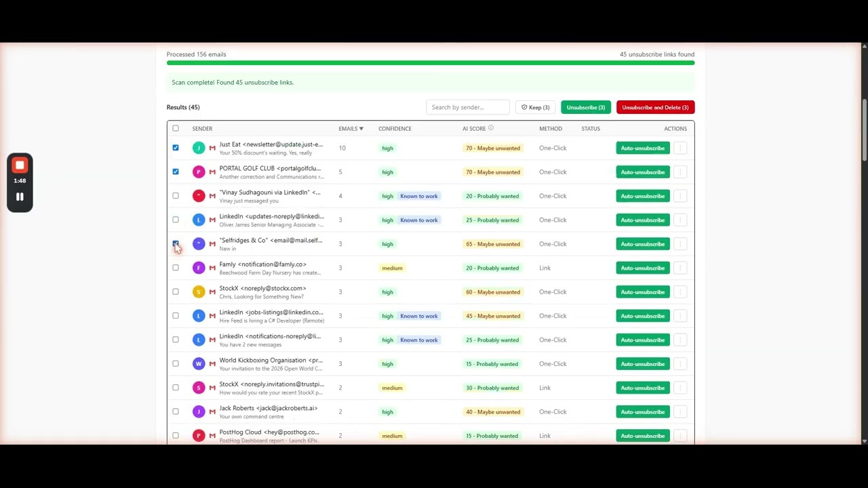Check the LinkedIn updates-noreply checkbox
Viewport: 868px width, 488px height.
(176, 220)
